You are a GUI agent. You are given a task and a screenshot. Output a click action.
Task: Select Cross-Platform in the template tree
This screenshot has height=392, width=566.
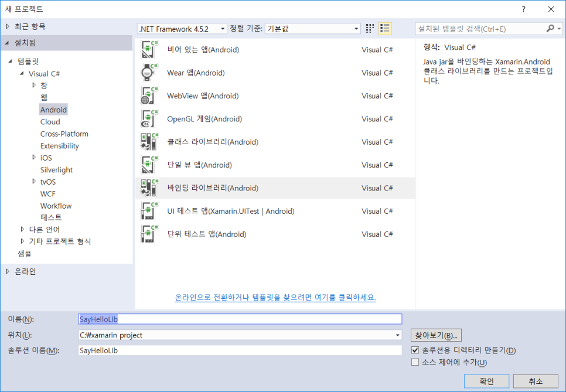[64, 134]
